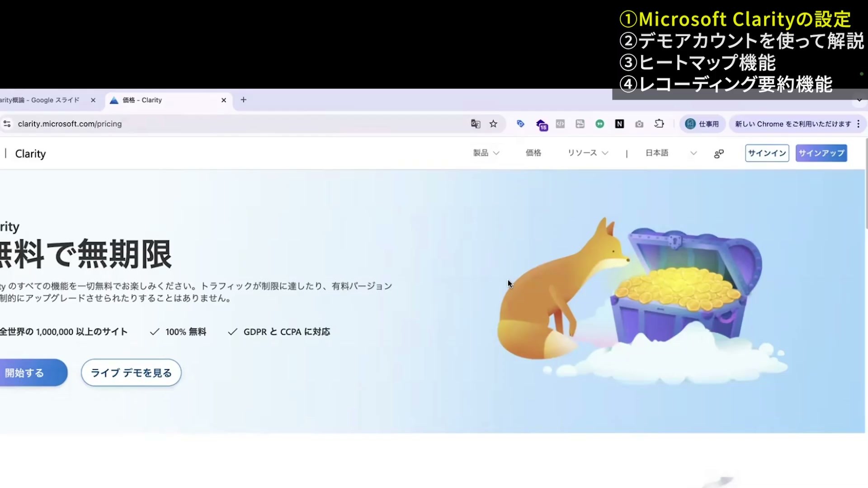The width and height of the screenshot is (868, 488).
Task: Click the camera screenshot extension icon
Action: tap(639, 124)
